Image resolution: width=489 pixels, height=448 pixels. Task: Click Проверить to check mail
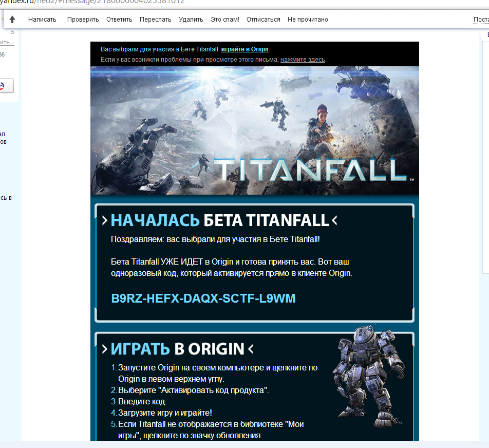(83, 20)
